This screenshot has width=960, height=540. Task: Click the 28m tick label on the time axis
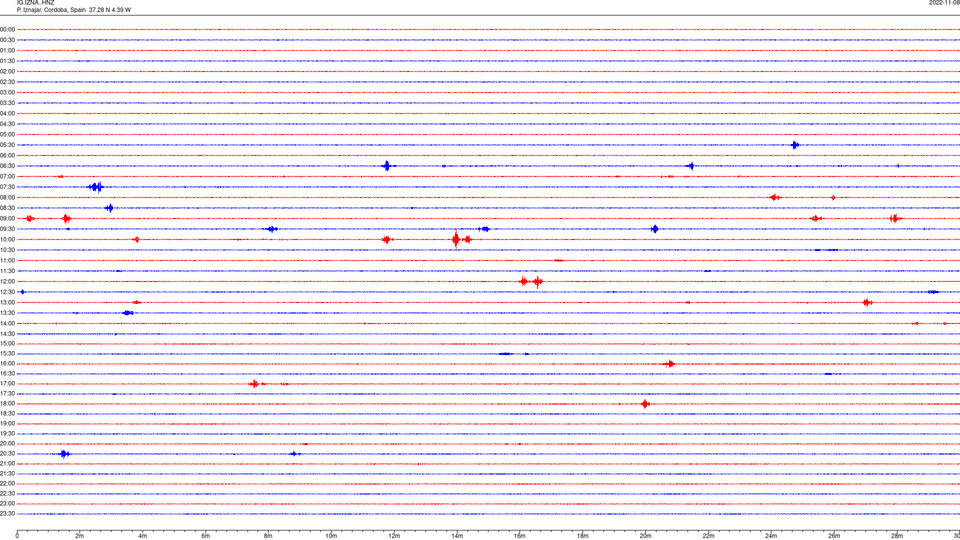[x=897, y=536]
